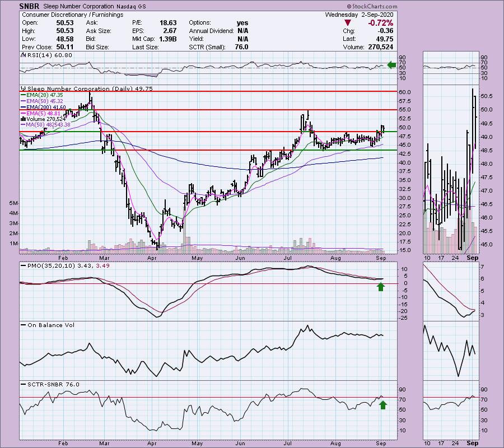The height and width of the screenshot is (448, 504).
Task: Click the P/E value 18.63
Action: (168, 23)
